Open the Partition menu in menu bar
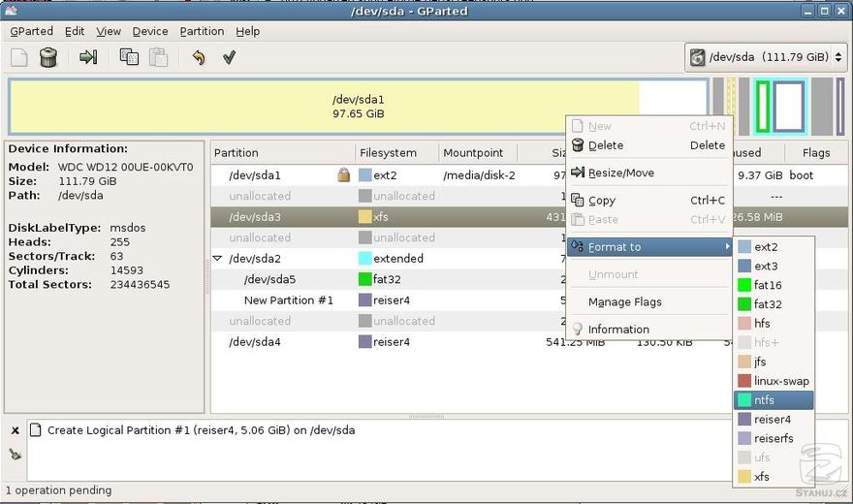 click(x=202, y=31)
